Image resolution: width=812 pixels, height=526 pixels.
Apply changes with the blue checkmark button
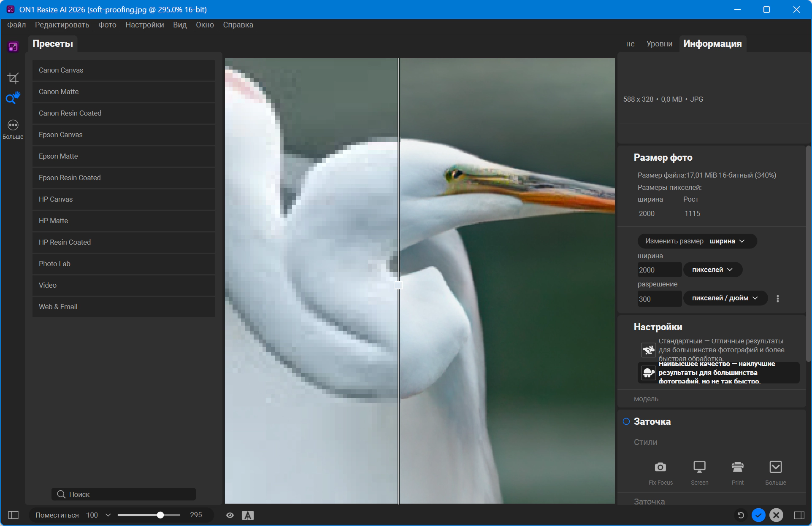tap(758, 515)
